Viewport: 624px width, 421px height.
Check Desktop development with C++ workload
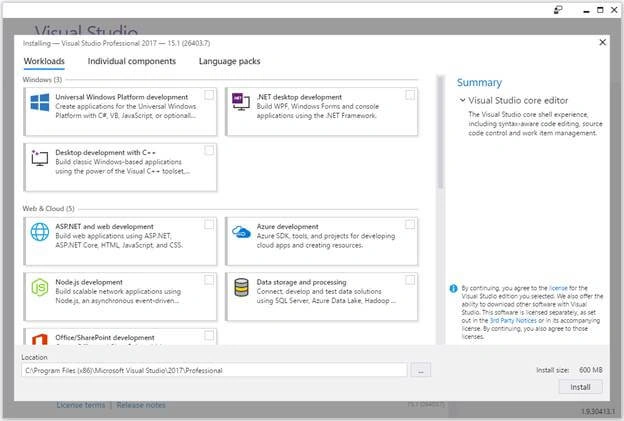click(209, 150)
